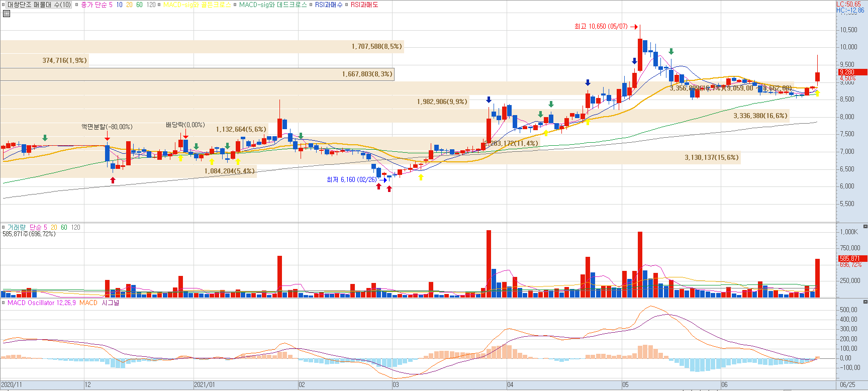Click the 2020/11 date axis label

[x=12, y=385]
